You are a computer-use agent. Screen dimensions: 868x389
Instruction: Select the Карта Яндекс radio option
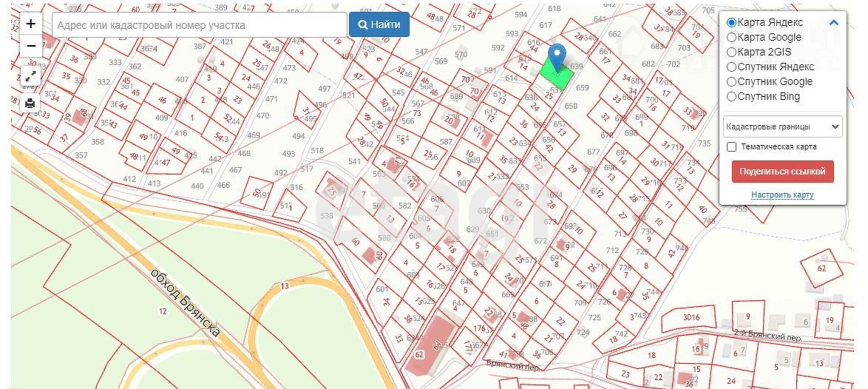(732, 22)
